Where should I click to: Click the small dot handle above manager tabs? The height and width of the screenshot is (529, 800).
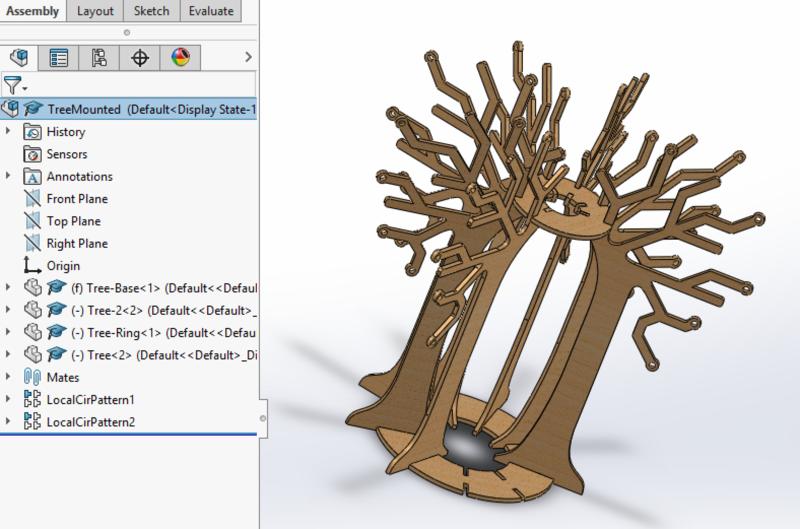127,33
